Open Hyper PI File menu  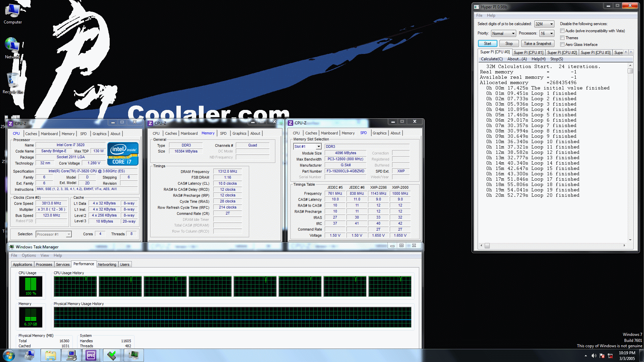[479, 15]
